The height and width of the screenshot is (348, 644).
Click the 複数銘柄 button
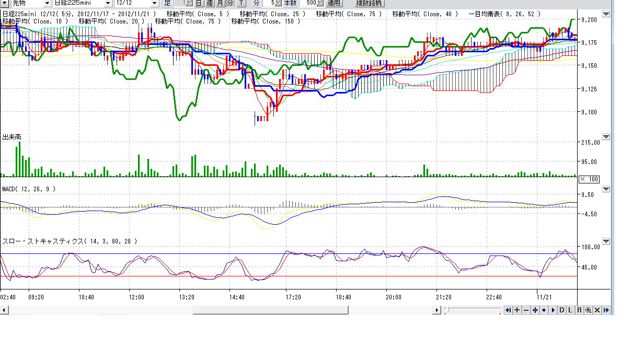pyautogui.click(x=369, y=3)
